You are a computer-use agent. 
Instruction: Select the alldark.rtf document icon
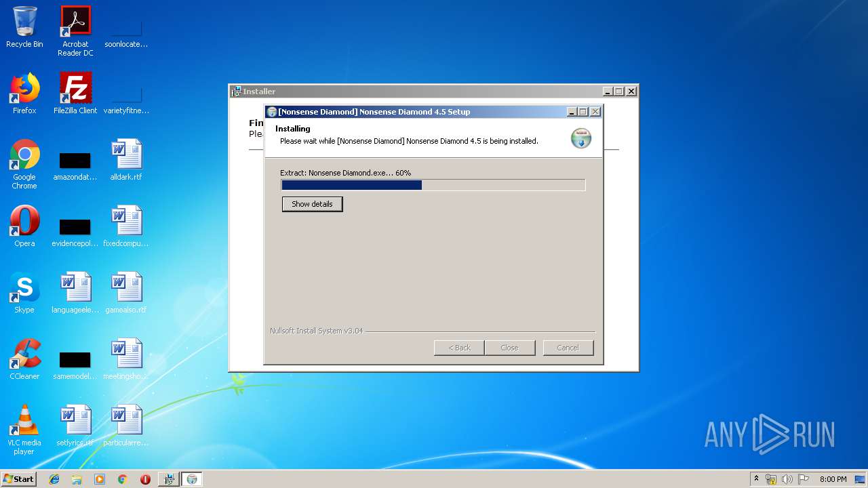(126, 160)
